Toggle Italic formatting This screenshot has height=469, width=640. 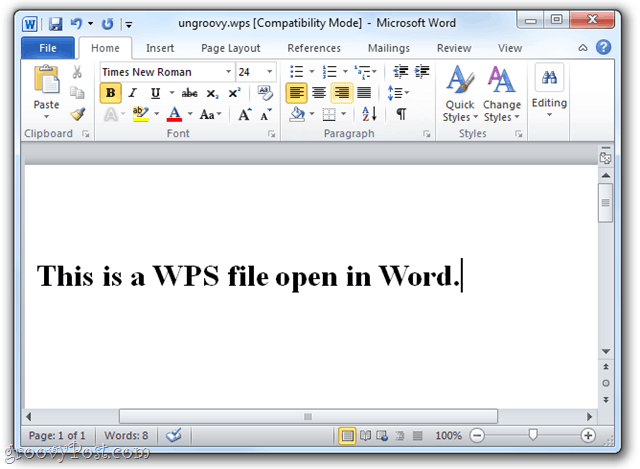click(134, 93)
